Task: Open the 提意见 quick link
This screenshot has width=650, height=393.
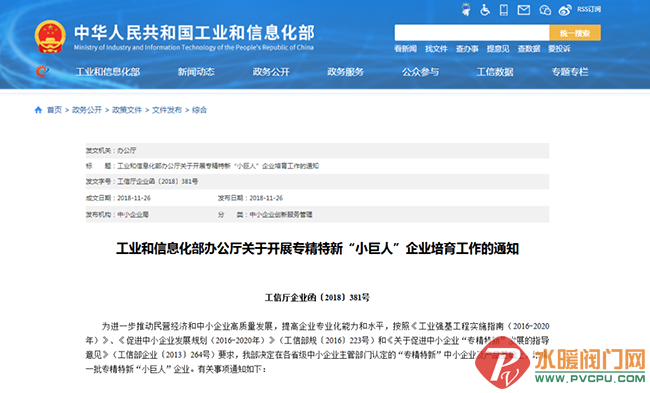Action: tap(498, 49)
